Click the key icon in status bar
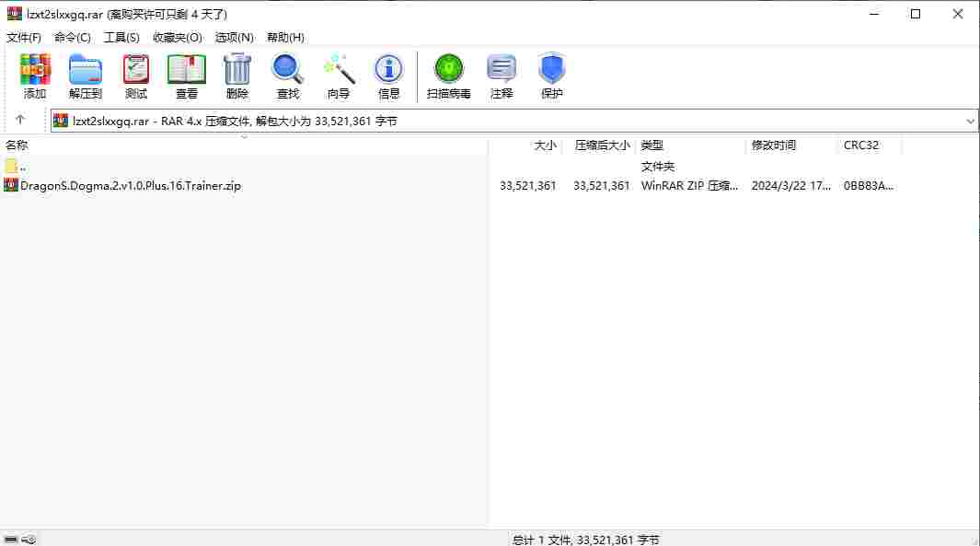The width and height of the screenshot is (980, 546). pyautogui.click(x=29, y=540)
